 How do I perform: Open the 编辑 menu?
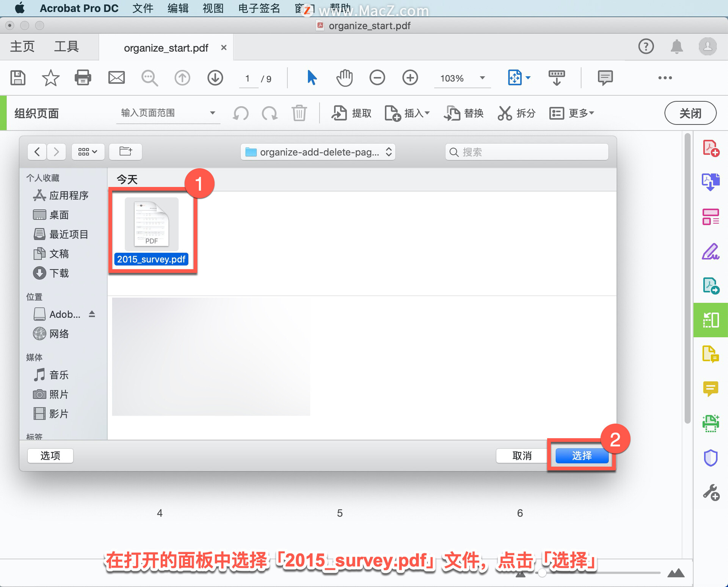point(178,8)
